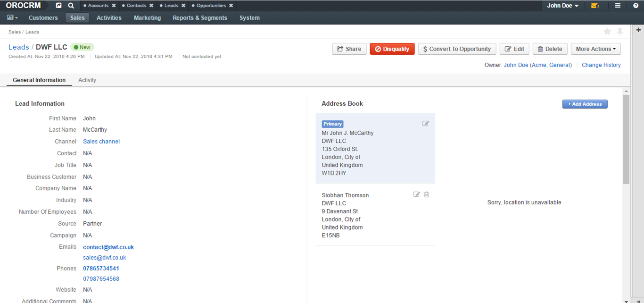This screenshot has width=644, height=303.
Task: Close the Accounts pinned tab
Action: tap(114, 6)
